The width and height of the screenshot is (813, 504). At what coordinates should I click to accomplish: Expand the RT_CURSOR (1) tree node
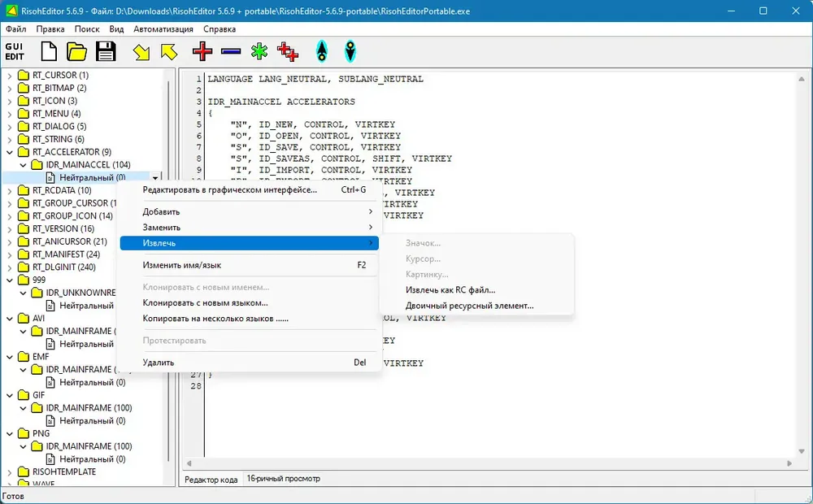9,75
